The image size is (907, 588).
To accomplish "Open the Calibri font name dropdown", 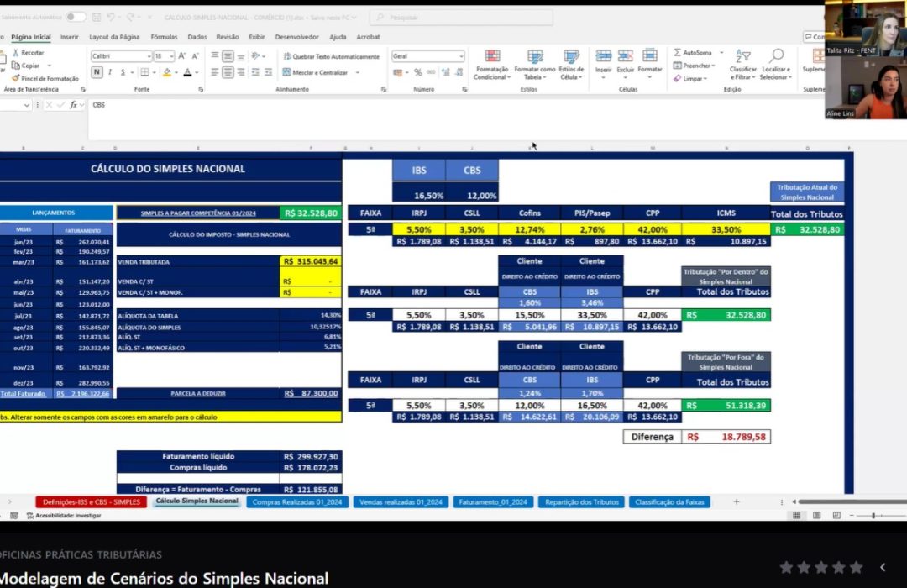I will coord(146,56).
